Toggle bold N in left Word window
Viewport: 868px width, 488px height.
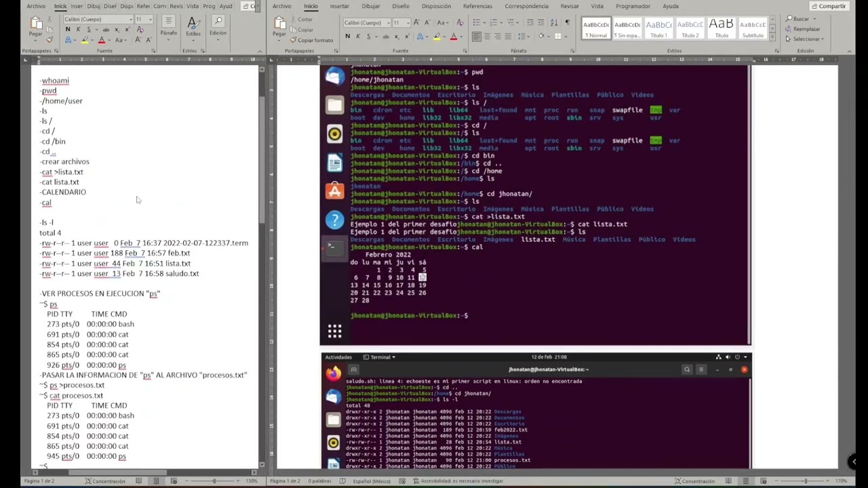pos(68,29)
